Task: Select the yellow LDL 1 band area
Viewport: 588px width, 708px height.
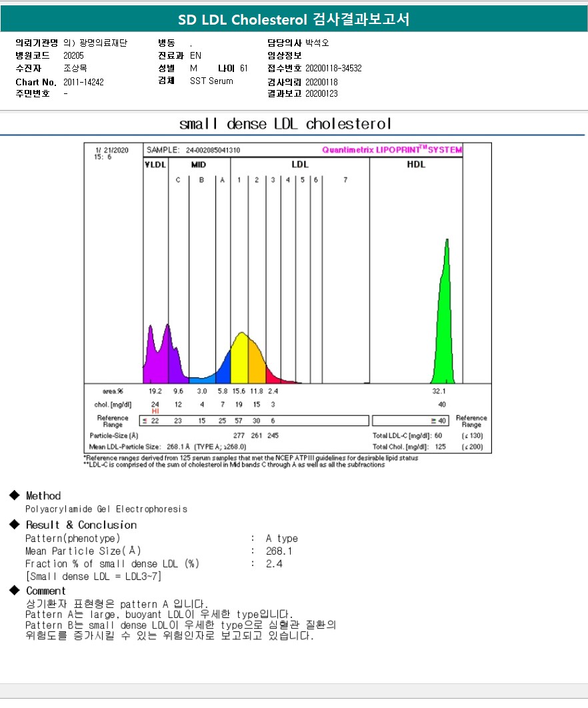Action: (239, 359)
